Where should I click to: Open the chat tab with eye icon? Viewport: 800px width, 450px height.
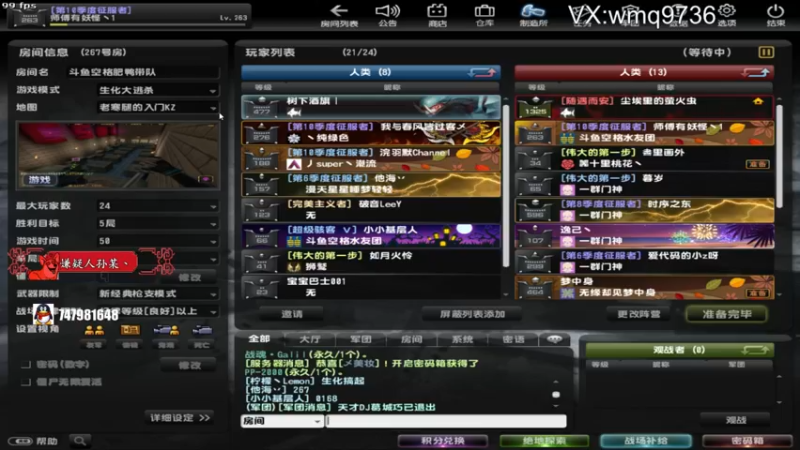point(555,339)
